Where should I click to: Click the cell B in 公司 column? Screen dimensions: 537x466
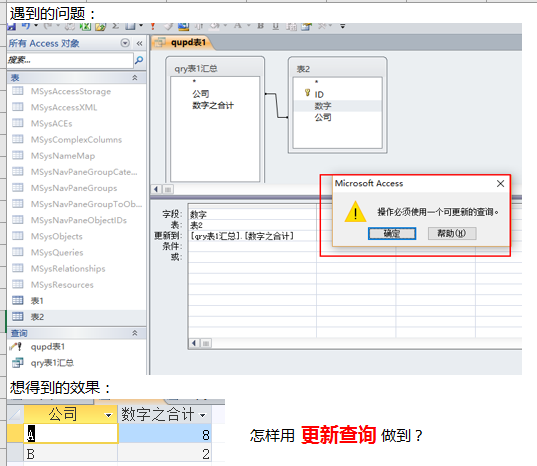[71, 454]
